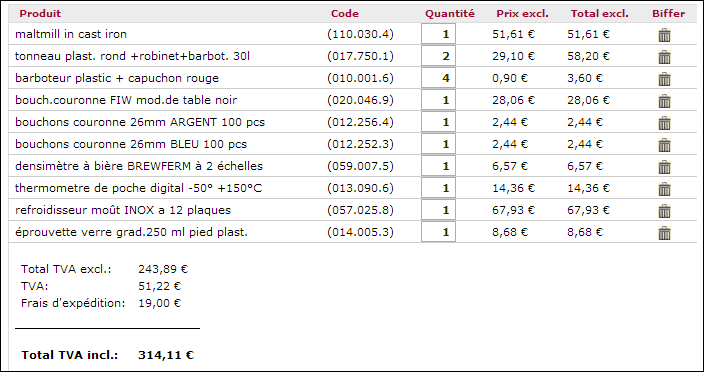Edit quantity for bouchons couronne 26mm ARGENT
The width and height of the screenshot is (704, 372).
[438, 122]
